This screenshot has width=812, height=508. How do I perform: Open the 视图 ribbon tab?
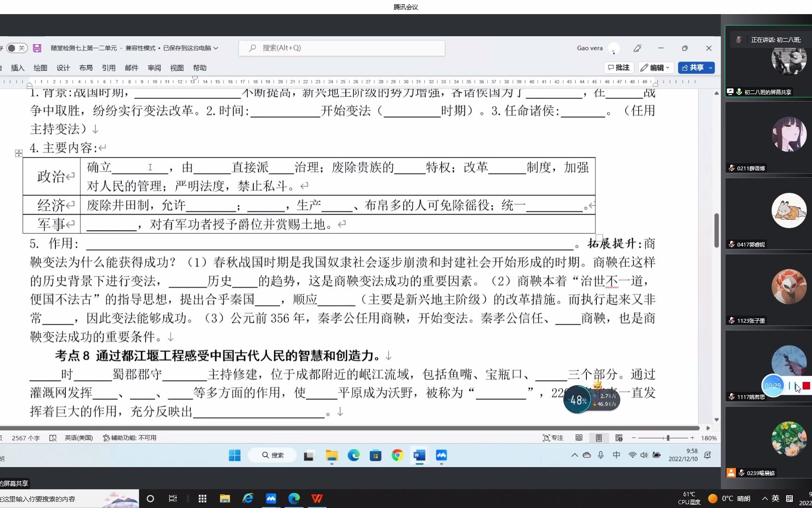click(x=177, y=68)
